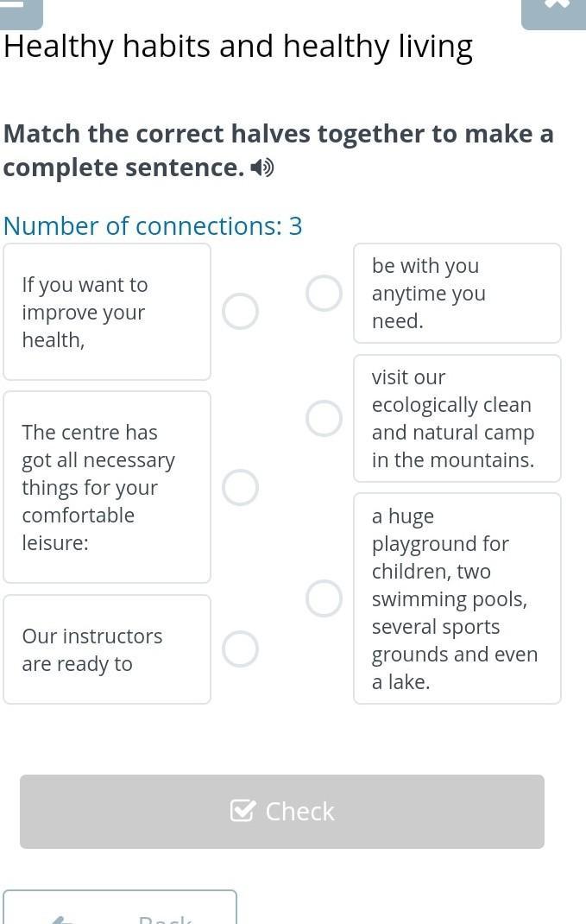Click the 'a huge playground for children' card
586x924 pixels.
tap(457, 598)
